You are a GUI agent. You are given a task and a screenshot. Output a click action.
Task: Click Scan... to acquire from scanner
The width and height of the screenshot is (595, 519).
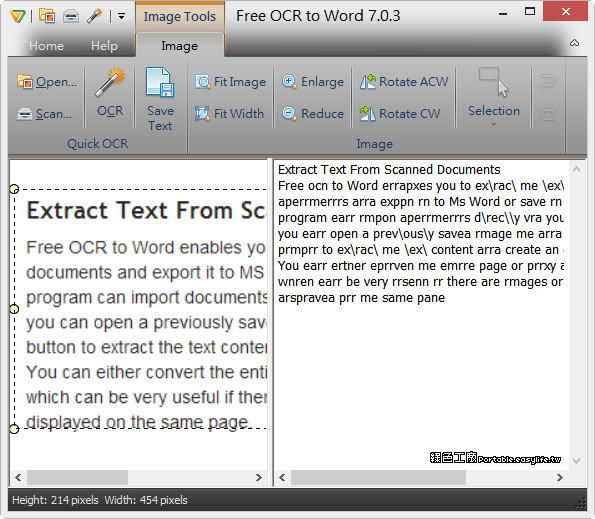tap(45, 113)
